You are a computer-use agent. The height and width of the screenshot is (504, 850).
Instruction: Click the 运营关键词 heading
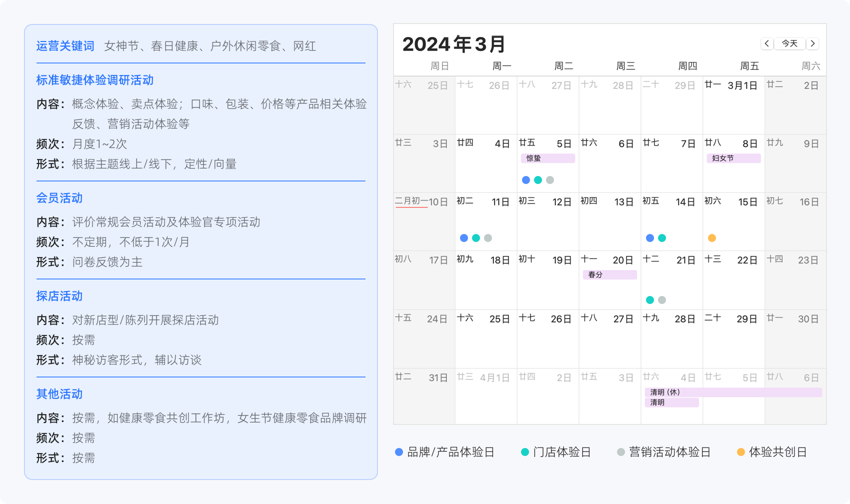click(x=65, y=46)
